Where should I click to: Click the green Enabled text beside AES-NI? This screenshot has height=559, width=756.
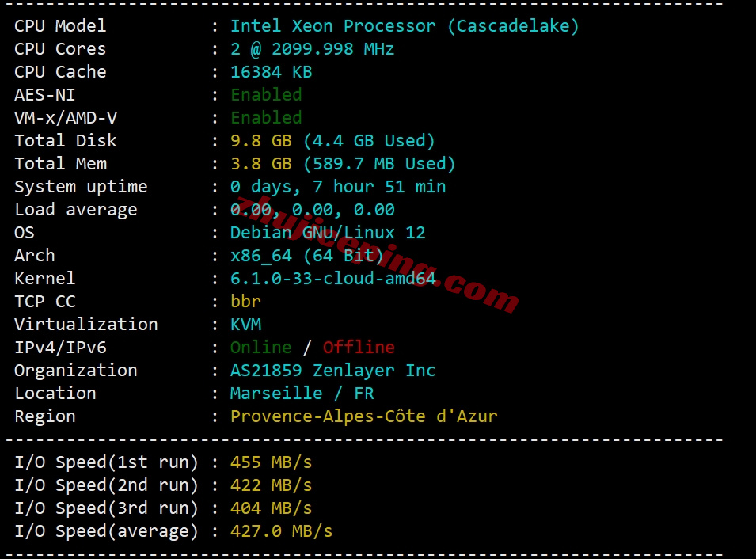[x=266, y=95]
